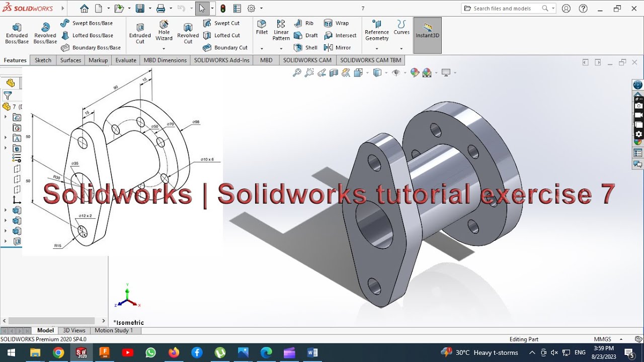Click the Windows Start button
Image resolution: width=644 pixels, height=362 pixels.
click(11, 352)
